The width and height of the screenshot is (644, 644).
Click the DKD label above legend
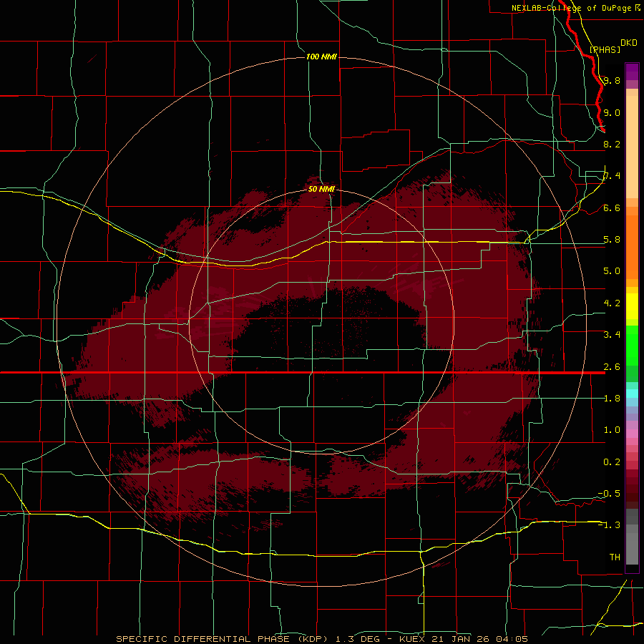(x=629, y=43)
